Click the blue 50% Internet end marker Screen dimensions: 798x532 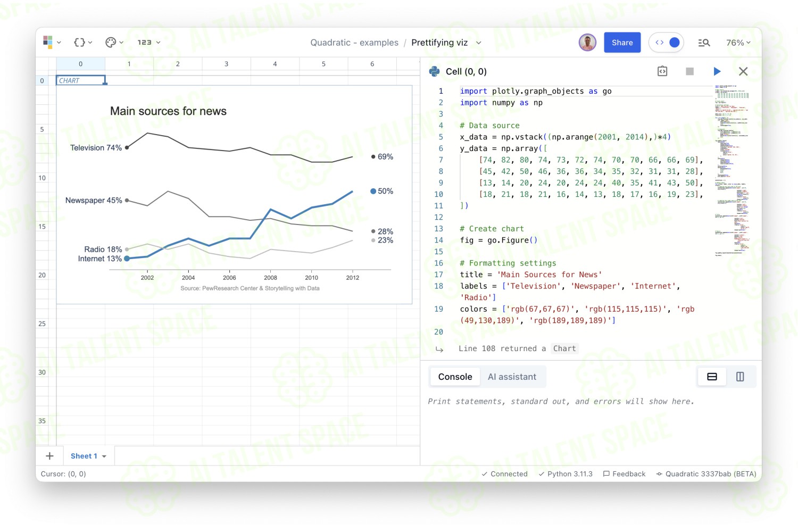[373, 191]
